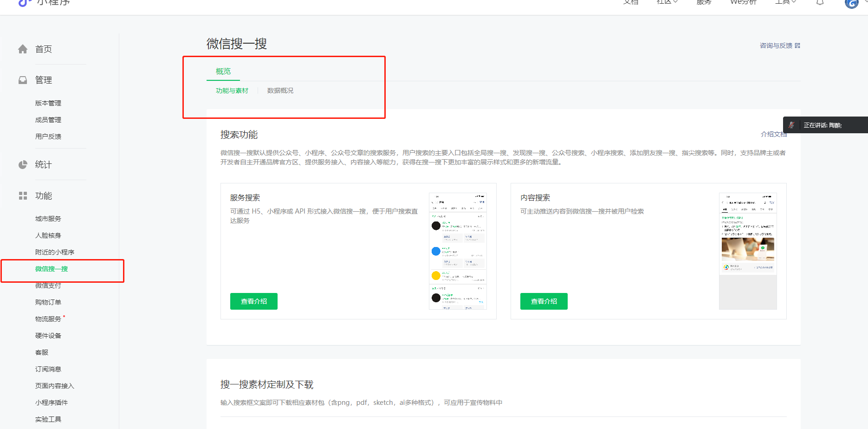Switch to the 概览 tab
This screenshot has width=868, height=429.
223,71
